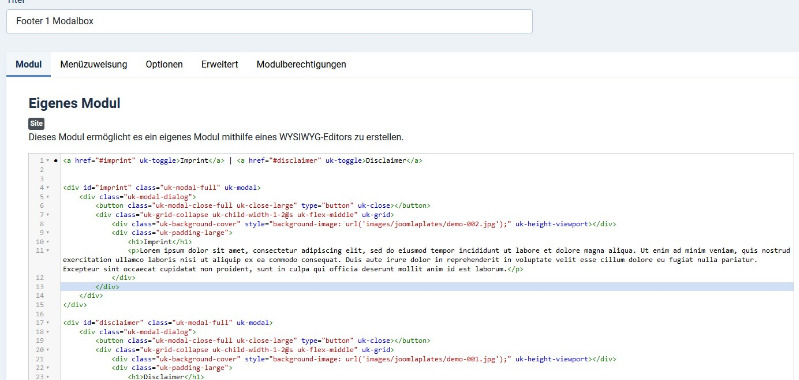Image resolution: width=799 pixels, height=380 pixels.
Task: Open the Erweitert tab
Action: pos(220,65)
